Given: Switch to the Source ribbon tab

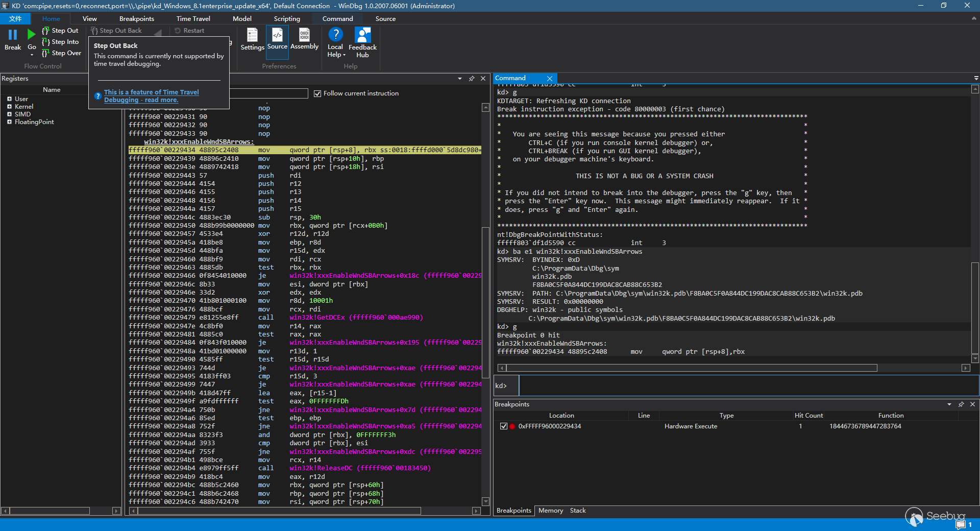Looking at the screenshot, I should point(385,19).
